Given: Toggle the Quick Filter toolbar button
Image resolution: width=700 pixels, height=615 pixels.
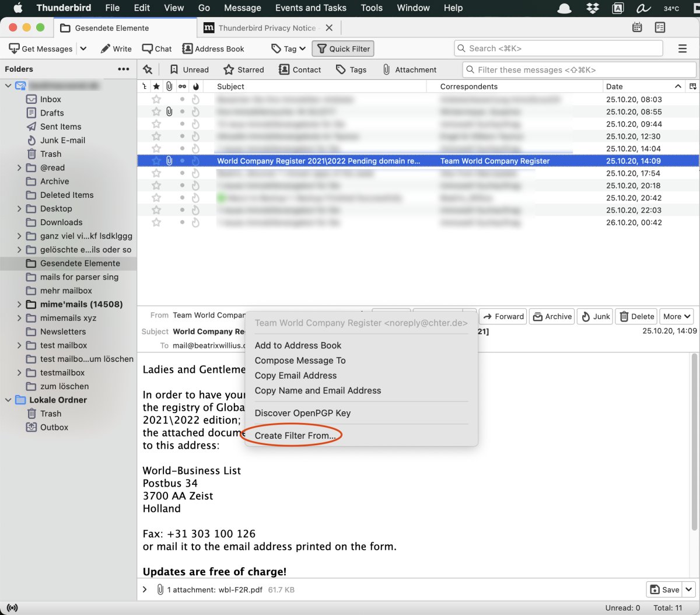Looking at the screenshot, I should [x=343, y=48].
